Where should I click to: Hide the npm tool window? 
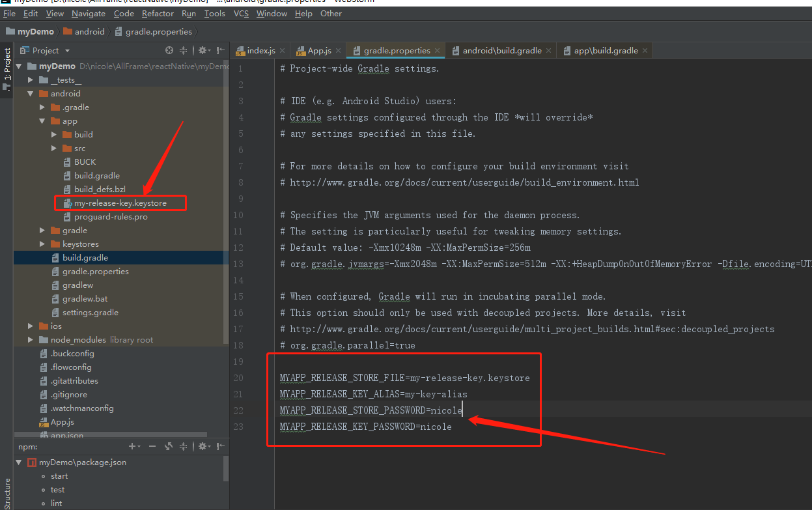coord(221,446)
